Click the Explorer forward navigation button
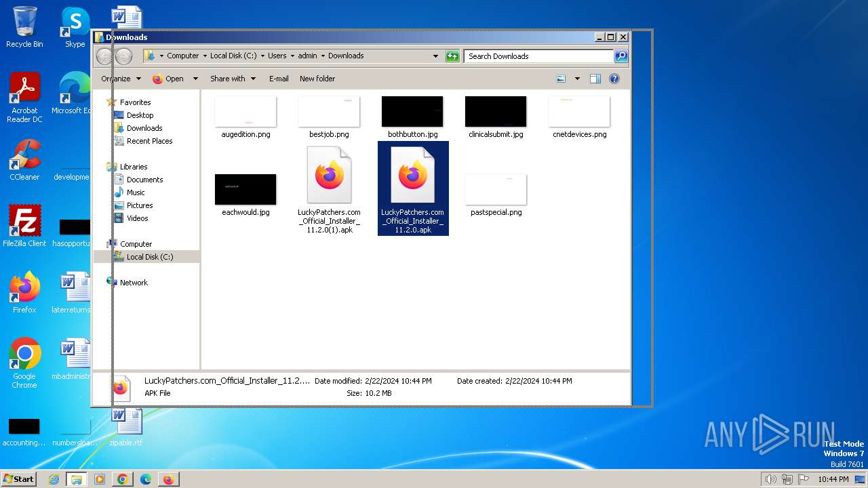 click(x=123, y=56)
